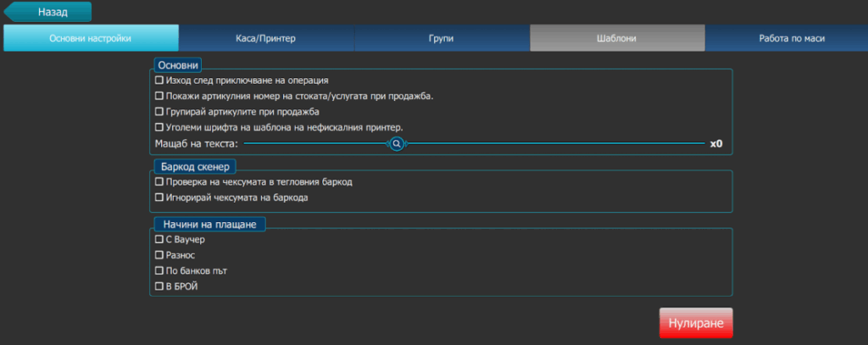Image resolution: width=868 pixels, height=345 pixels.
Task: Check Игнорирай чексумата на баркода
Action: point(159,198)
